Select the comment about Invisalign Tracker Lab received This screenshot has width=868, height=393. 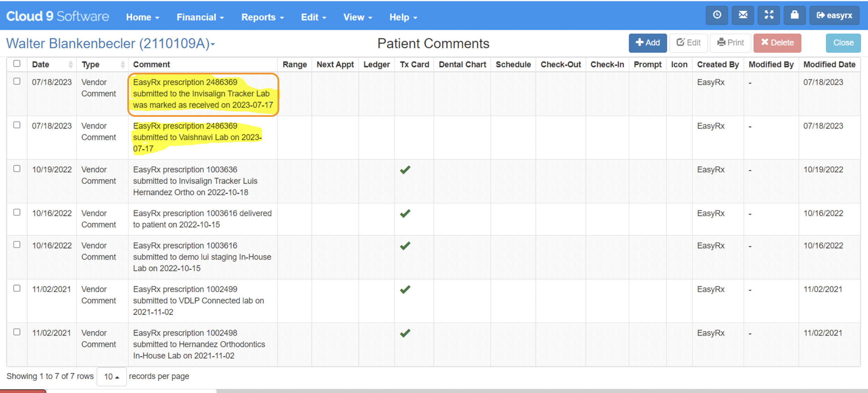point(203,94)
